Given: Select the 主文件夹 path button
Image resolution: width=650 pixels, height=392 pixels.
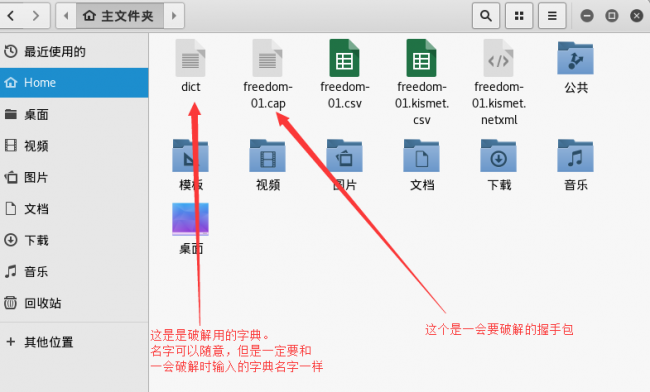Looking at the screenshot, I should pyautogui.click(x=120, y=16).
